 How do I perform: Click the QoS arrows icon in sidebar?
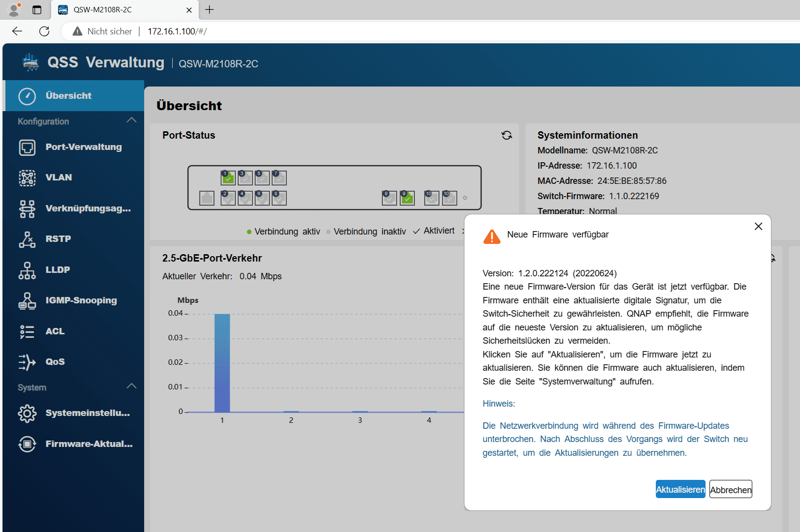27,362
